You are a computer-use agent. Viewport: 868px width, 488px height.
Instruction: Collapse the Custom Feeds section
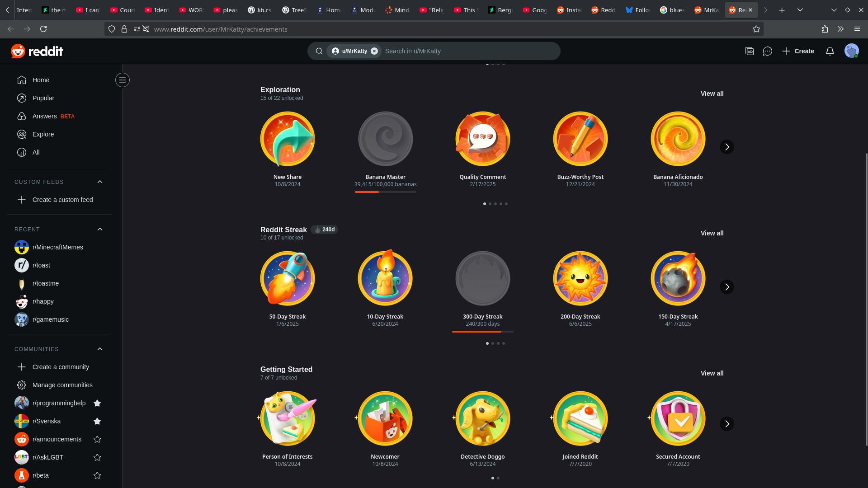pyautogui.click(x=100, y=182)
